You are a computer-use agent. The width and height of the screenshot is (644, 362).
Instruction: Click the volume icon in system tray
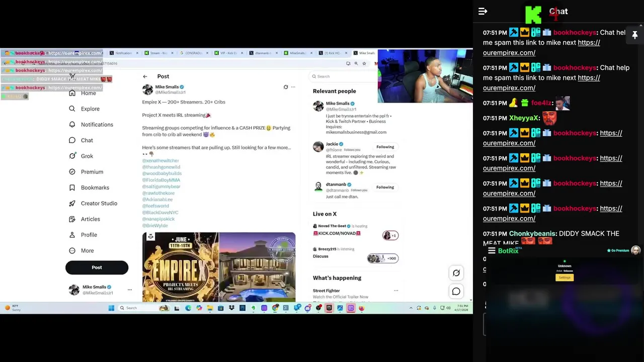point(448,308)
